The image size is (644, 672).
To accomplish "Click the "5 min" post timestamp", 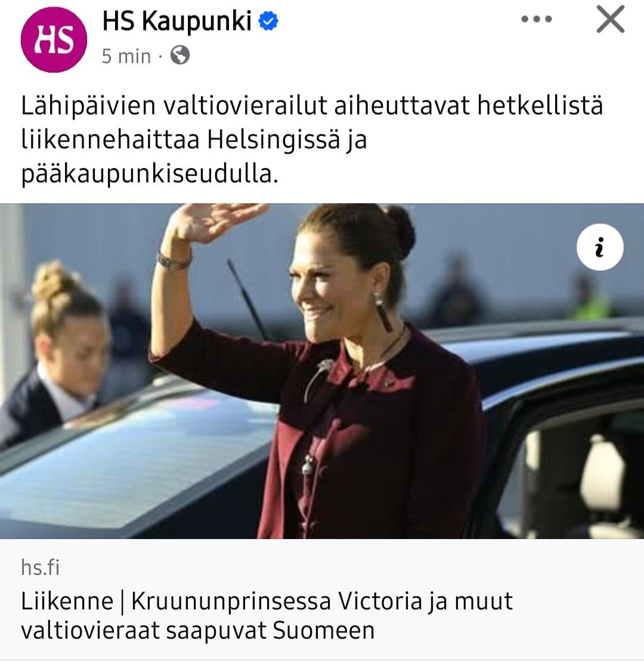I will [x=126, y=56].
